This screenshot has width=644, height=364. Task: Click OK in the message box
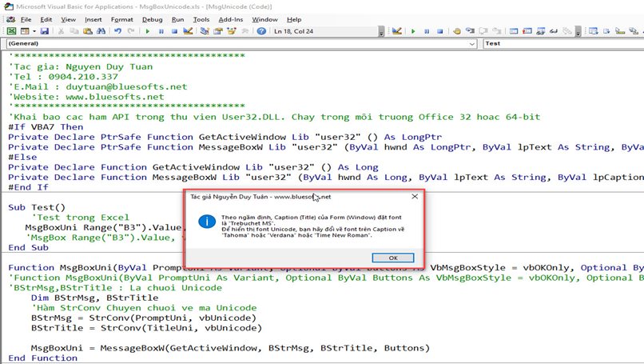tap(393, 258)
